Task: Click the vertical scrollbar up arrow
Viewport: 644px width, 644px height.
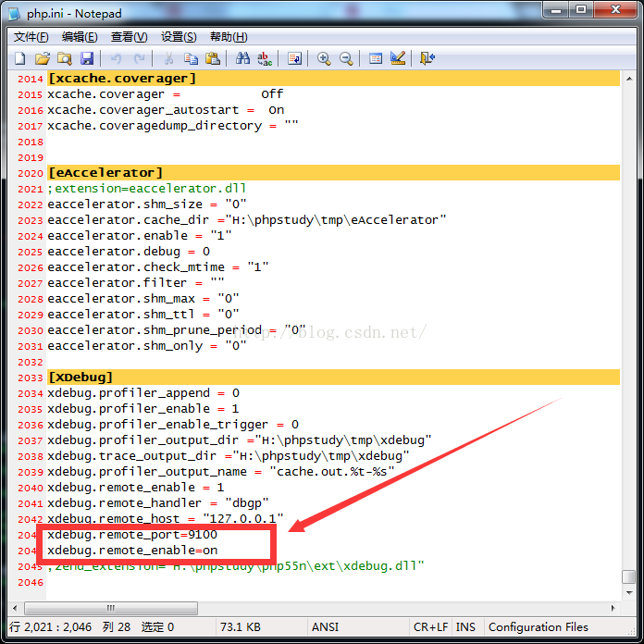Action: (x=629, y=79)
